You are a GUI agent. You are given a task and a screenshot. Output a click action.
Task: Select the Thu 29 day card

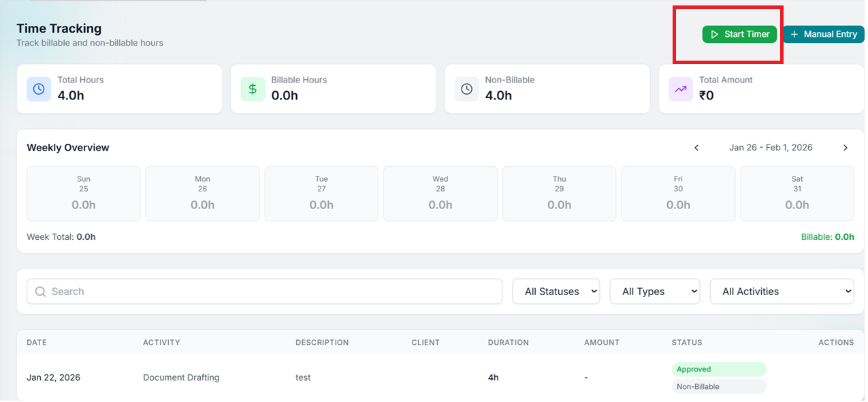coord(559,194)
